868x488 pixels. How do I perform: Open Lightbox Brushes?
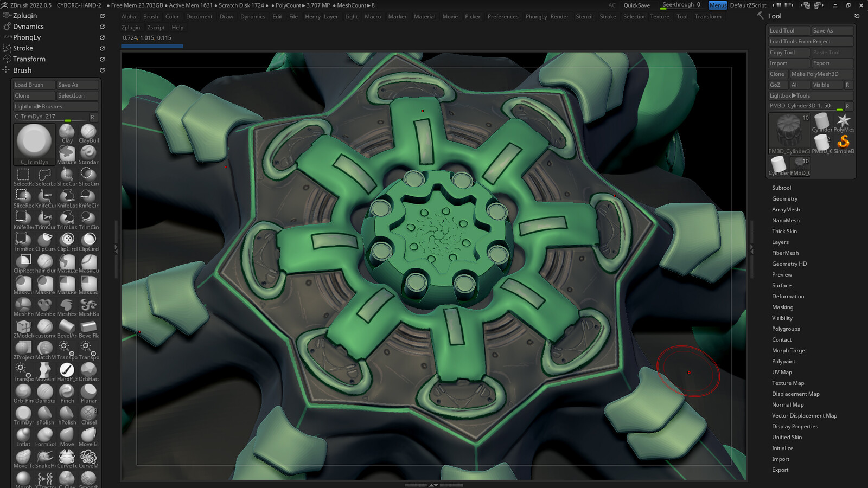(x=55, y=106)
